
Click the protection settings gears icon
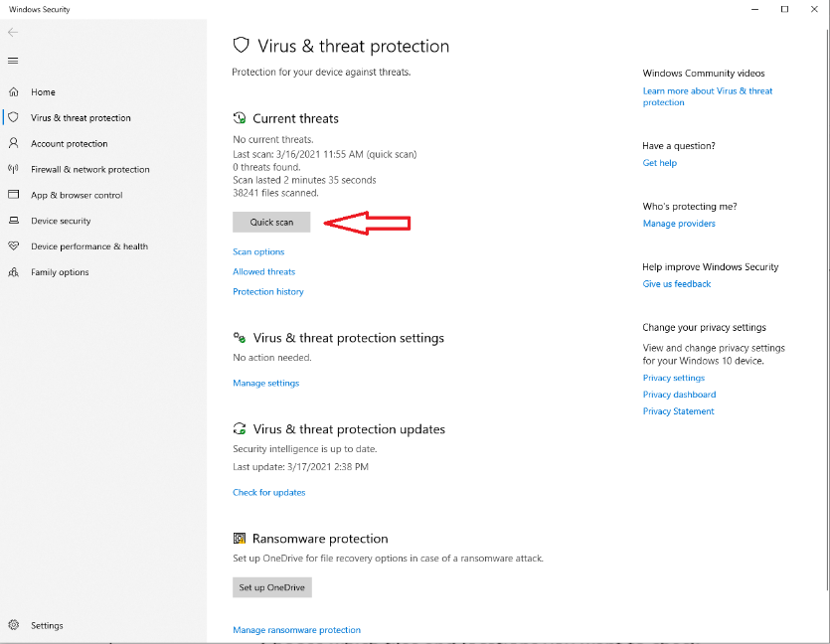click(240, 338)
